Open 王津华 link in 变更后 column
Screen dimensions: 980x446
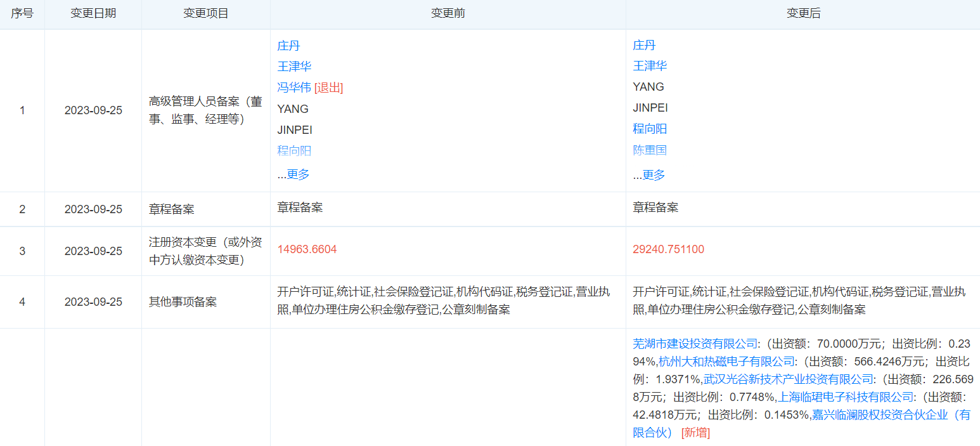(x=650, y=66)
